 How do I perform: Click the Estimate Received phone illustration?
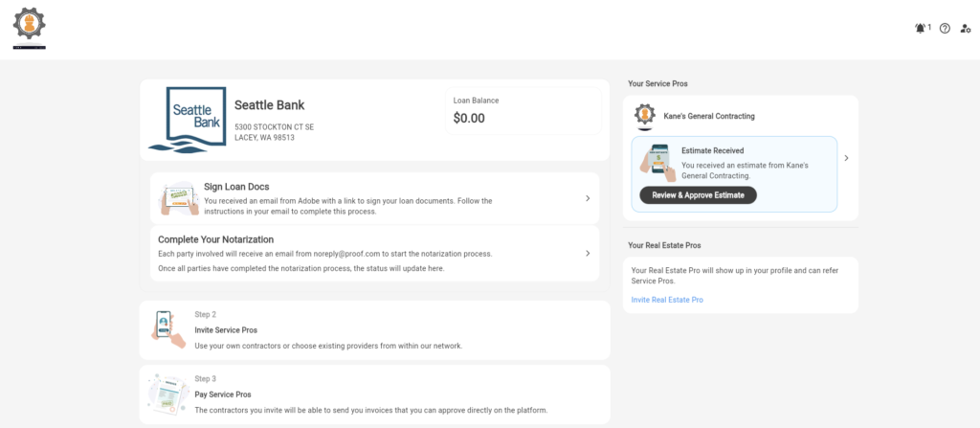pyautogui.click(x=658, y=163)
